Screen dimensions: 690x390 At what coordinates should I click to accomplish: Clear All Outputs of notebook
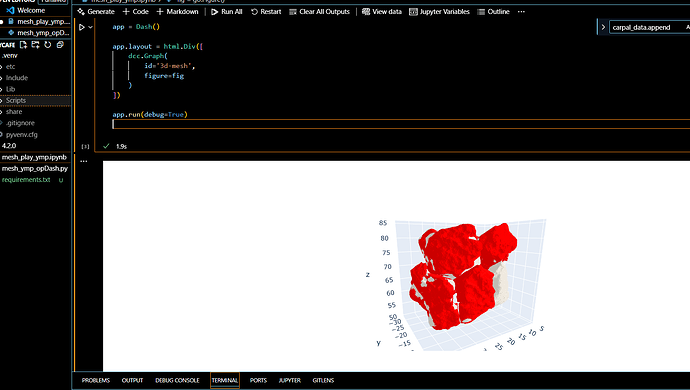(319, 12)
